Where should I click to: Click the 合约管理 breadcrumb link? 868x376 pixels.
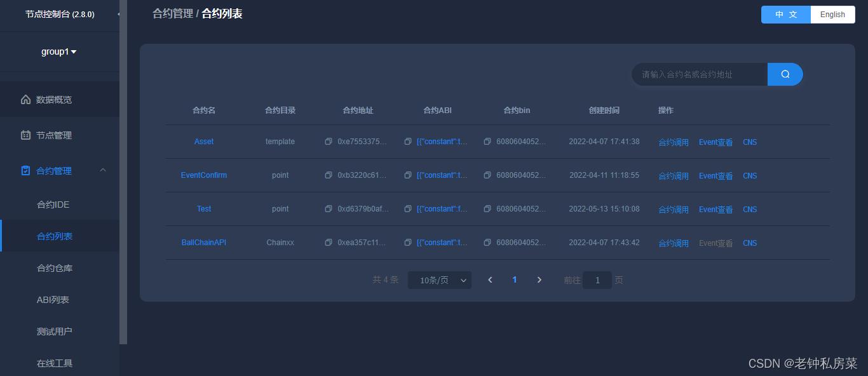[x=173, y=13]
